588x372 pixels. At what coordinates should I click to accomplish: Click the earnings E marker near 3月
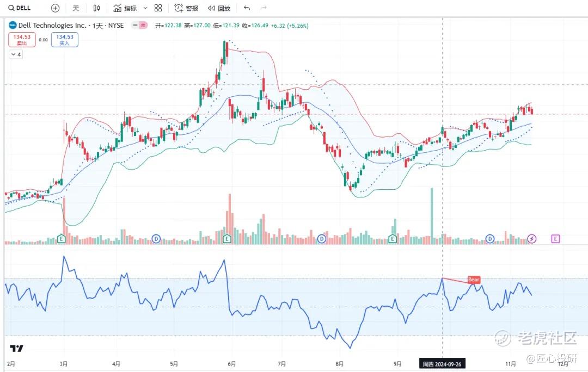[62, 238]
